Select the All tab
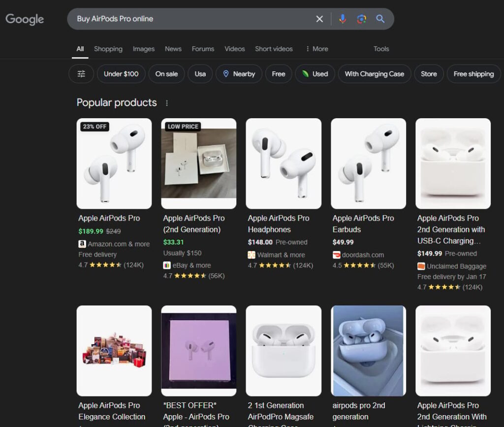 pyautogui.click(x=80, y=49)
